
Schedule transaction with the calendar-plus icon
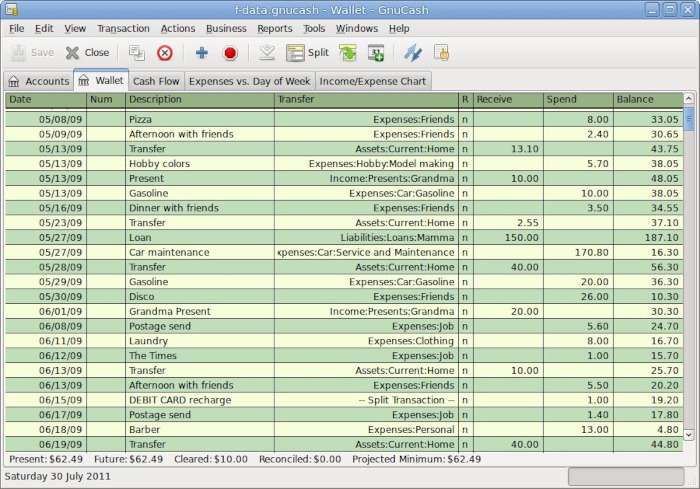(376, 53)
